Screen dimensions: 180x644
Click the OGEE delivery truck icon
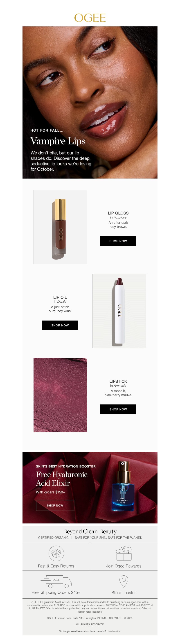(x=56, y=581)
